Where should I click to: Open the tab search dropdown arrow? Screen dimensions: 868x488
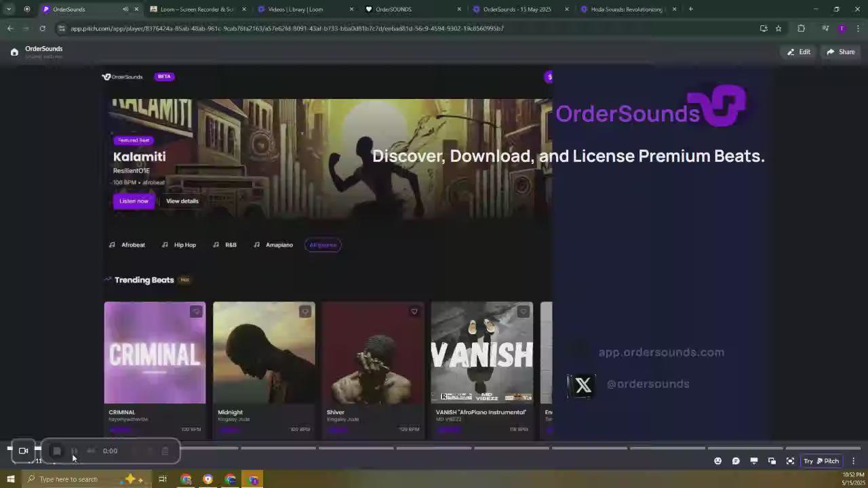[9, 9]
